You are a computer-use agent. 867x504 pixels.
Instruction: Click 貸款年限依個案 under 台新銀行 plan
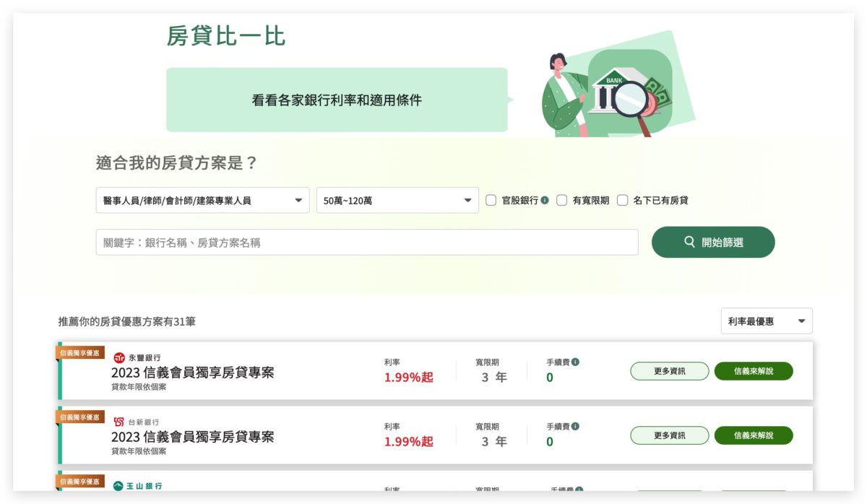(x=139, y=451)
